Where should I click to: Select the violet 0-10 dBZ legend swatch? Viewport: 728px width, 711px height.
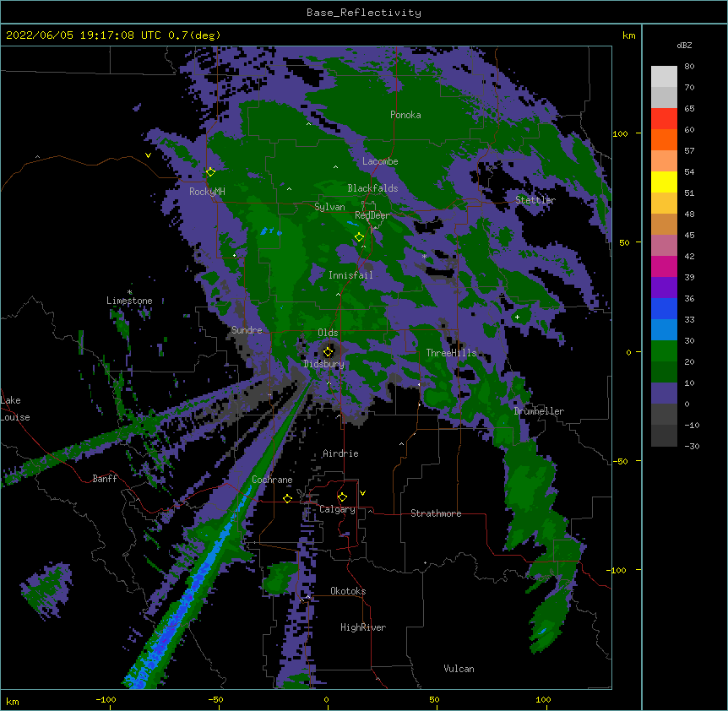tap(664, 393)
